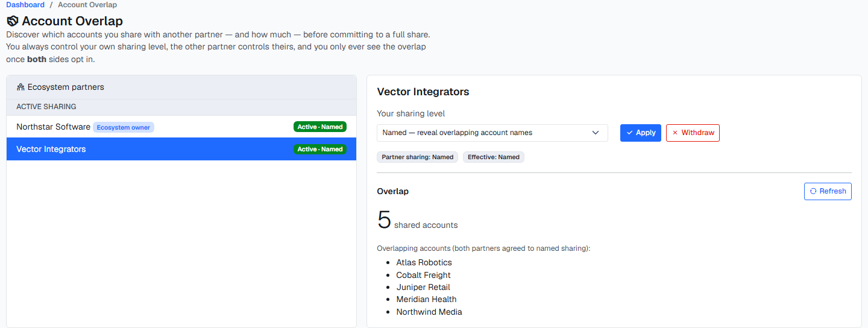Select the Northstar Software partner row

coord(181,127)
